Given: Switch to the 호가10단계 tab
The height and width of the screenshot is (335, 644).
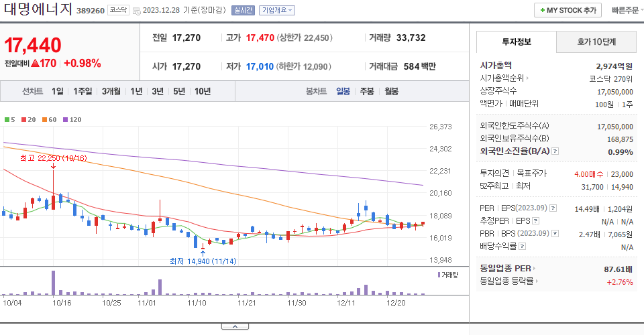Looking at the screenshot, I should [596, 42].
